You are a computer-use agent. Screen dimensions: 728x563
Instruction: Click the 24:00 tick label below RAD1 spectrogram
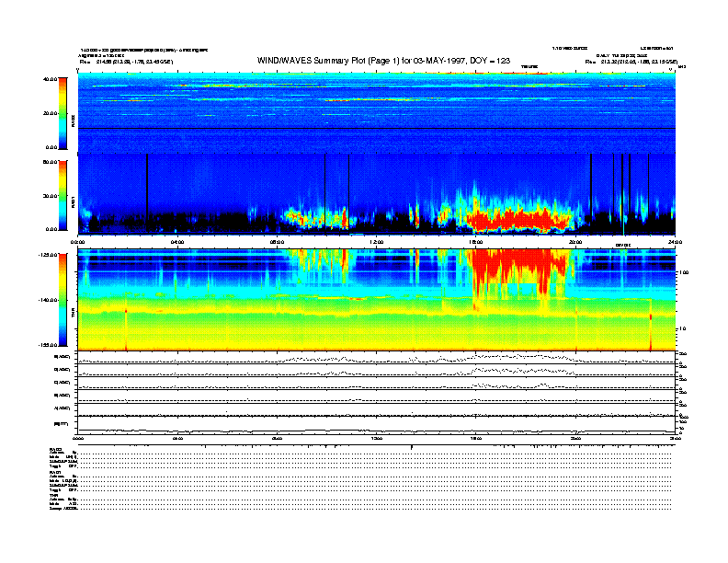[x=675, y=242]
